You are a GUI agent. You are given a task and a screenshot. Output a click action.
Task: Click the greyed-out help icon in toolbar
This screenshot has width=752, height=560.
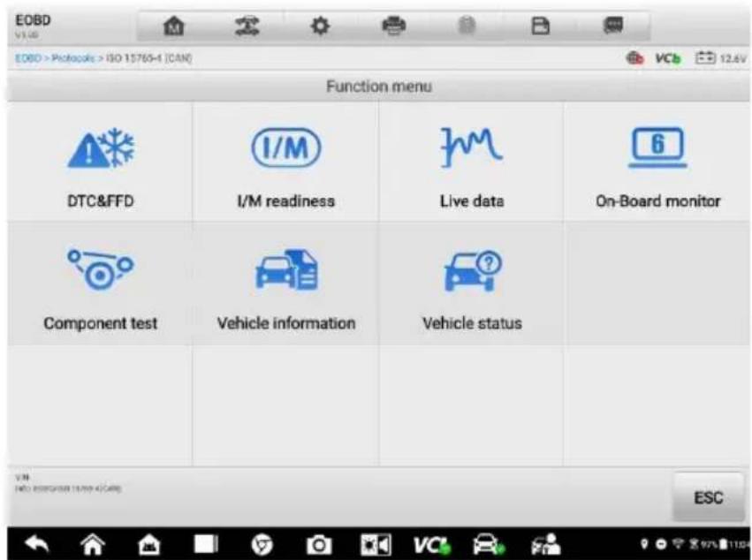tap(467, 26)
